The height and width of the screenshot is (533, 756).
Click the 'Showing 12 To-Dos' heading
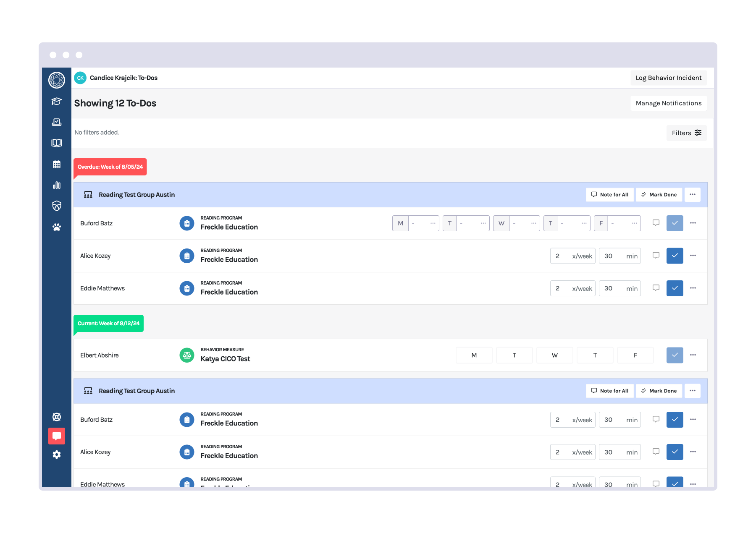115,103
